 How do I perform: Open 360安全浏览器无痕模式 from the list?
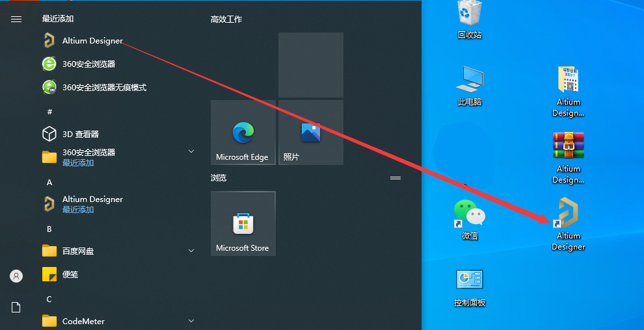[x=103, y=87]
